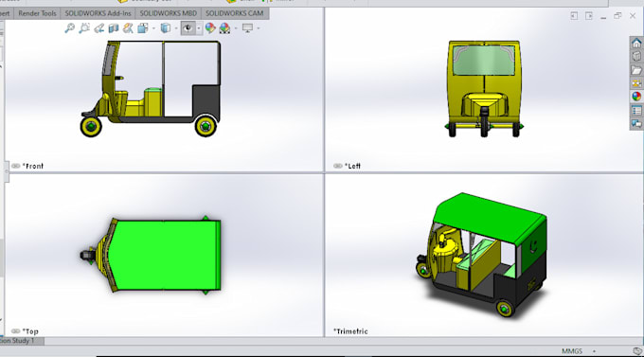
Task: Switch to the SOLIDWORKS MBD tab
Action: click(168, 13)
